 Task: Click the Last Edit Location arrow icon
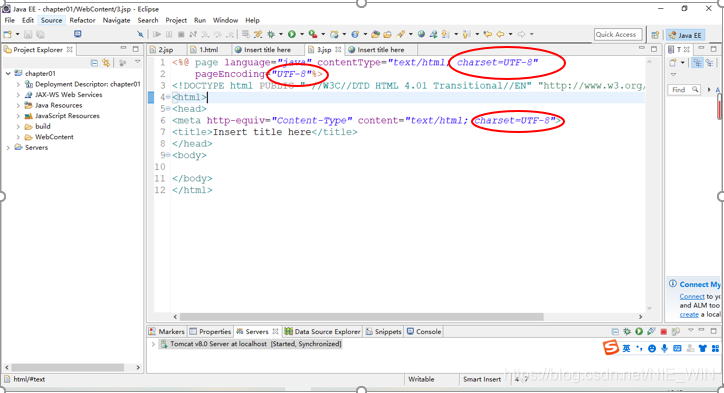click(488, 34)
